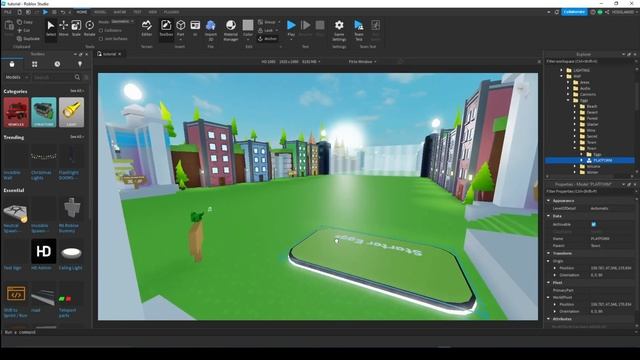
Task: Toggle the Archivable checkbox
Action: coord(594,224)
